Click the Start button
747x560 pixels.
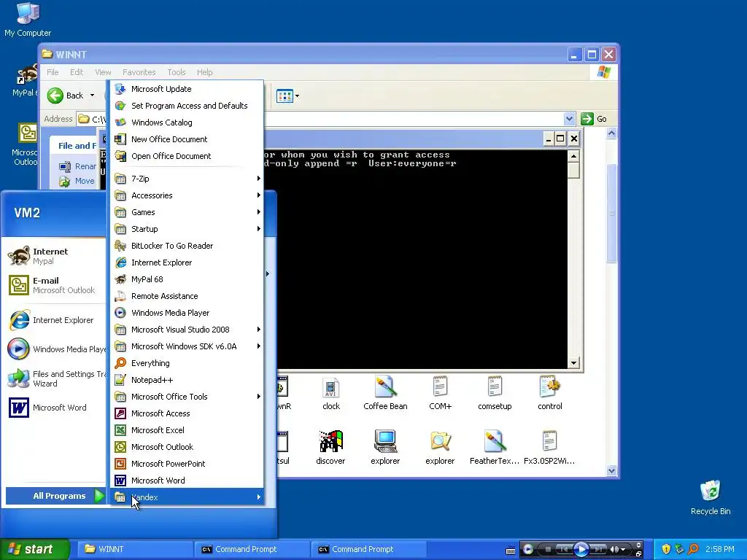point(34,549)
